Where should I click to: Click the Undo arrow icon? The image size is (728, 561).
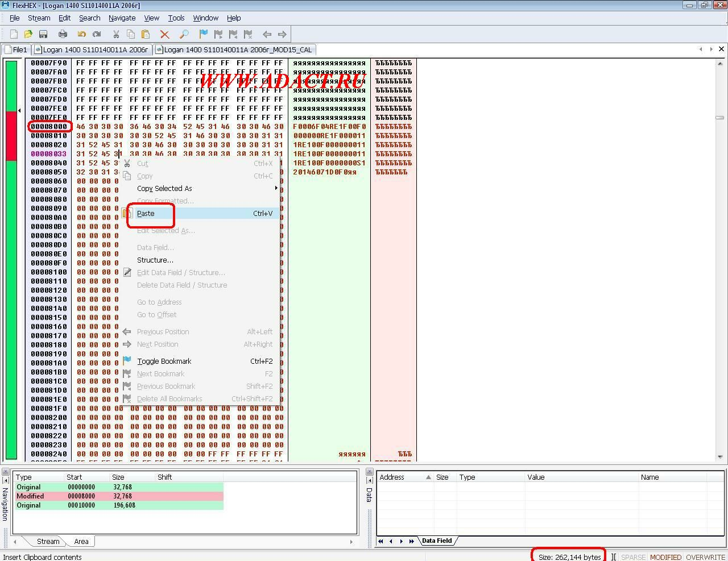click(x=82, y=34)
